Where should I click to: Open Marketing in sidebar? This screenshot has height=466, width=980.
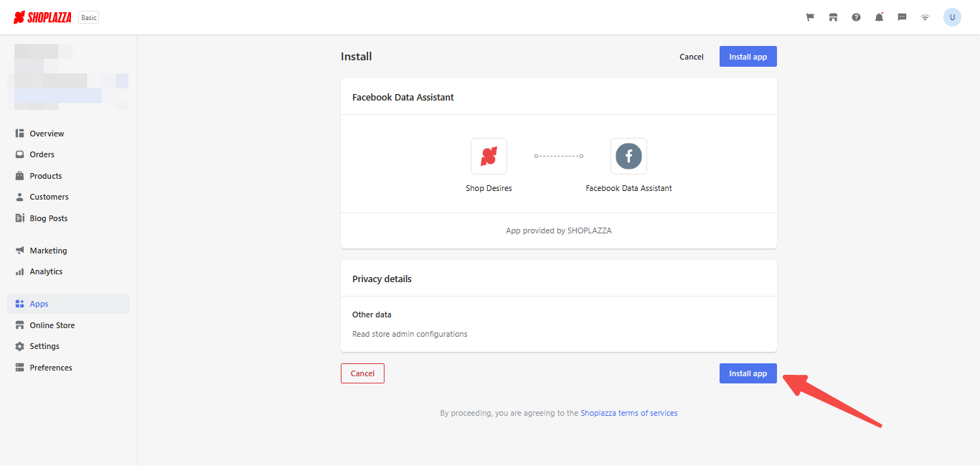(68, 251)
